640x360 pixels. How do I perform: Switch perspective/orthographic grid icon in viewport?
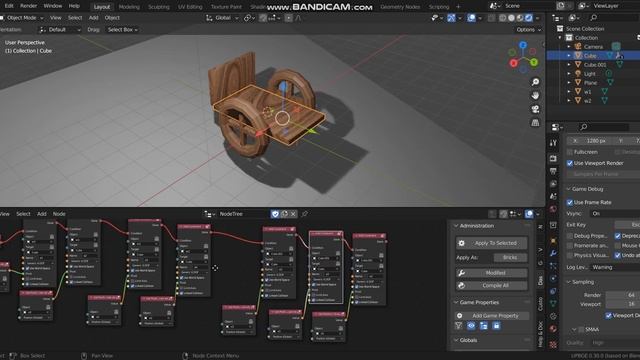(535, 122)
